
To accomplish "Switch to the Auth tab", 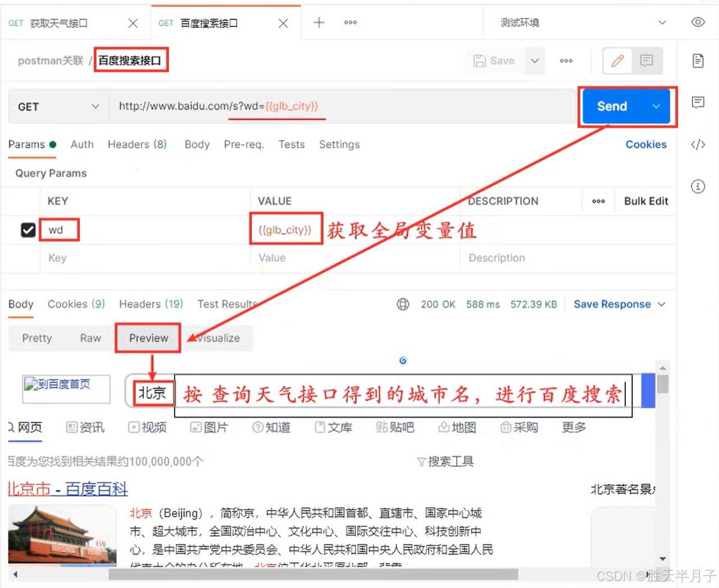I will point(82,144).
